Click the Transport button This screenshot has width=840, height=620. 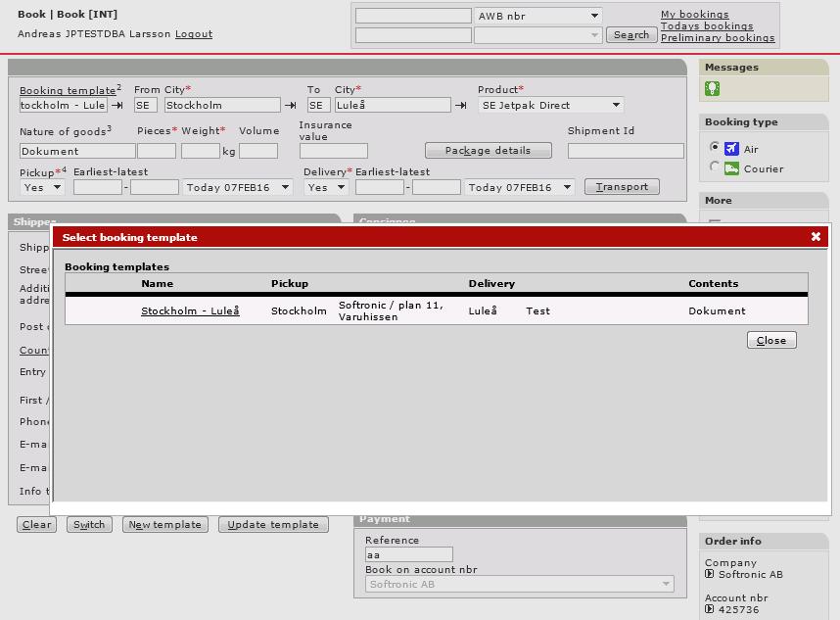coord(622,187)
